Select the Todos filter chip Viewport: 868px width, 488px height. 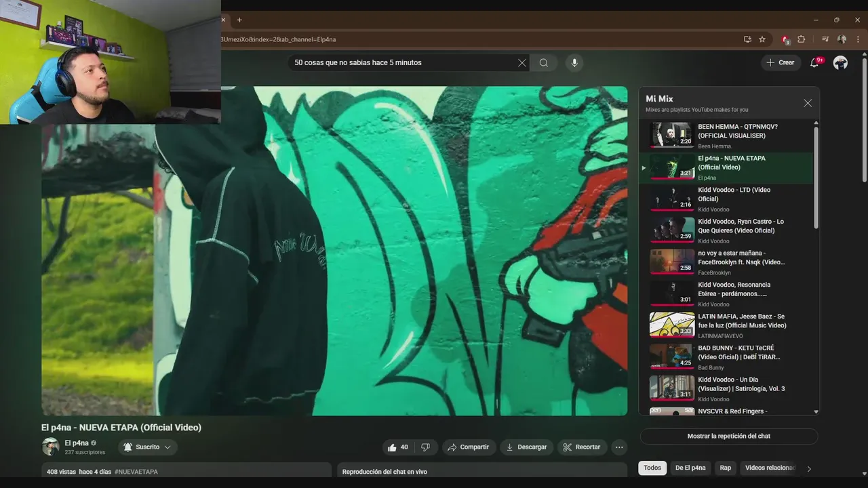(x=652, y=468)
